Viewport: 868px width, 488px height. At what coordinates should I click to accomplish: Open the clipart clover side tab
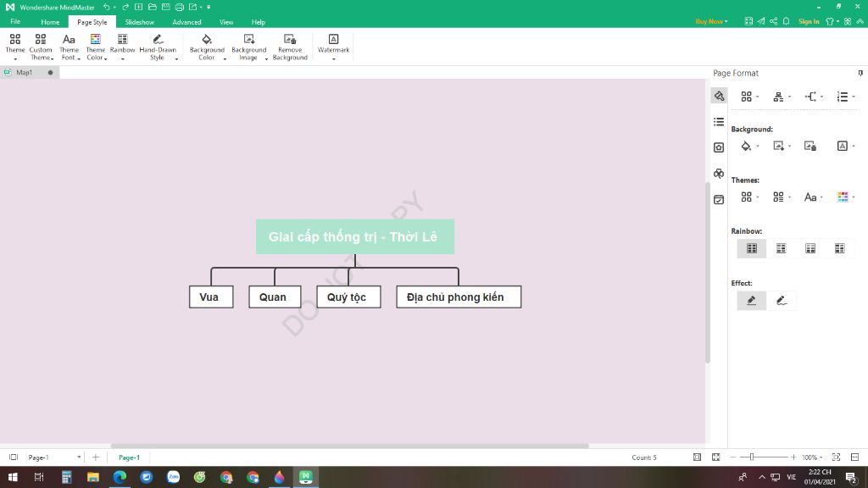[x=719, y=174]
